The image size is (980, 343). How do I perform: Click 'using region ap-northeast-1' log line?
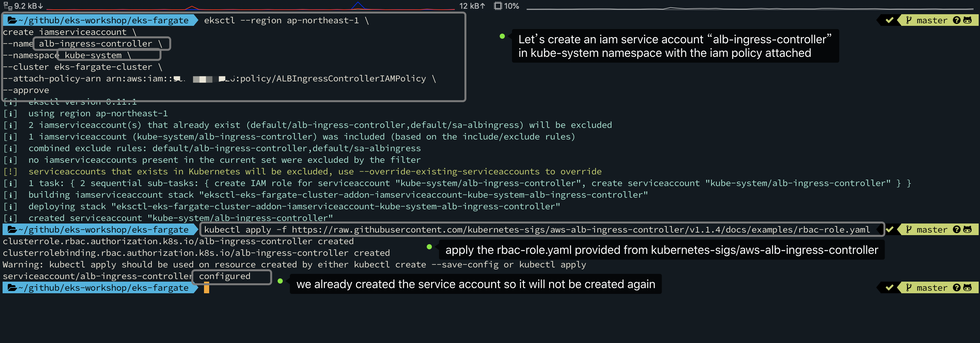click(86, 113)
